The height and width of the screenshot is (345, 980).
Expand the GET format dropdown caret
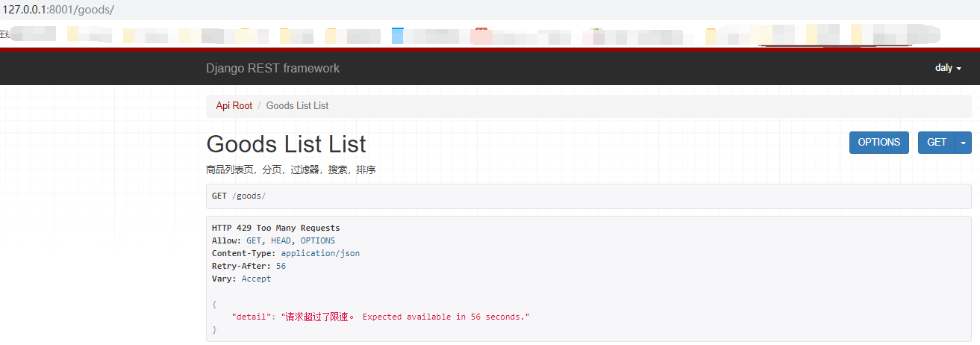coord(964,143)
